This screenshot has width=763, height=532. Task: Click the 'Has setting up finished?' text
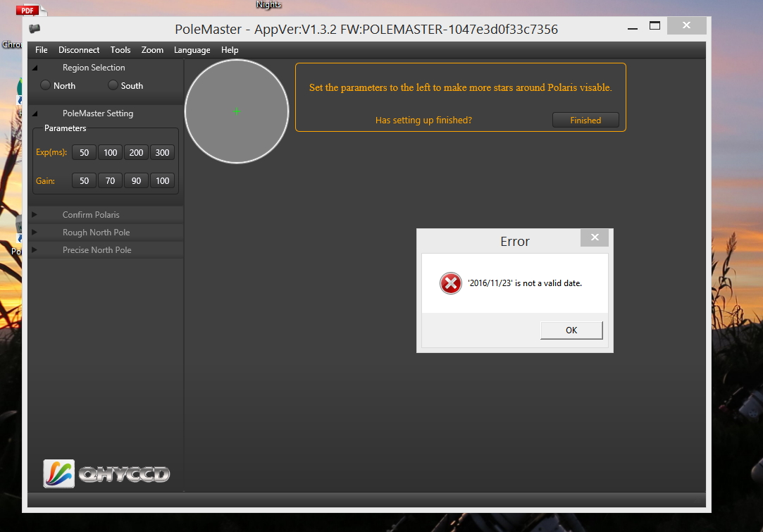[x=423, y=120]
